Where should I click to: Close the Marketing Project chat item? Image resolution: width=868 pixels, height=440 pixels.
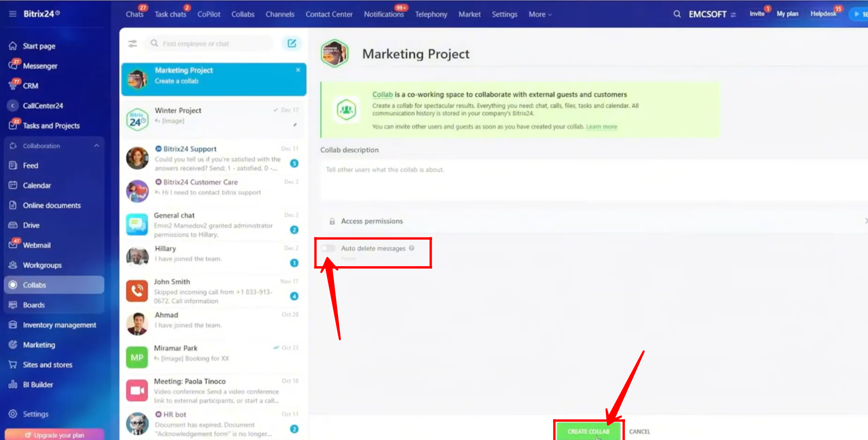[x=298, y=70]
